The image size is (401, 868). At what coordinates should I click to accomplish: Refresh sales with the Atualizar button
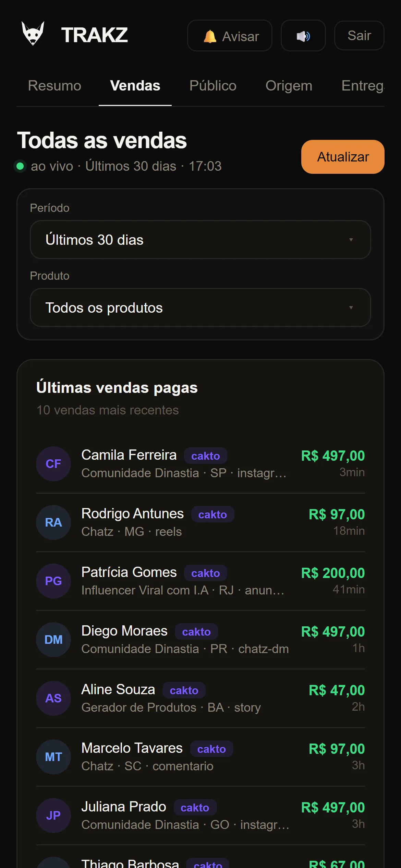[x=343, y=157]
